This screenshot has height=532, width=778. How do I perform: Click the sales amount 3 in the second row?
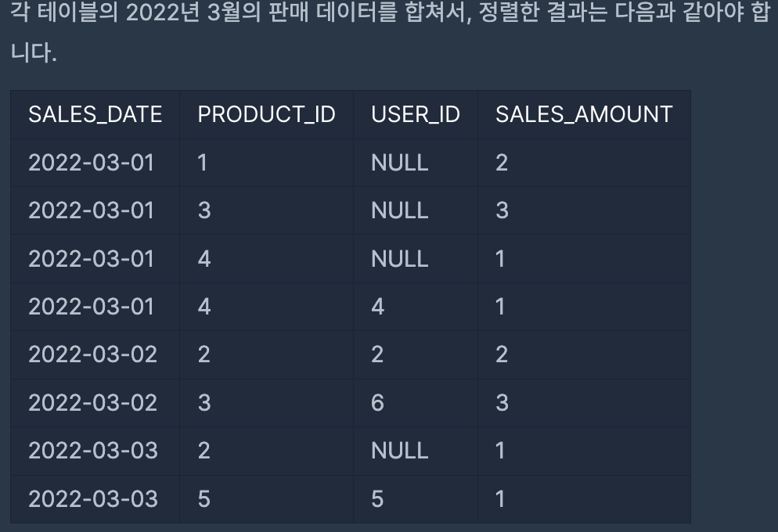[x=502, y=210]
